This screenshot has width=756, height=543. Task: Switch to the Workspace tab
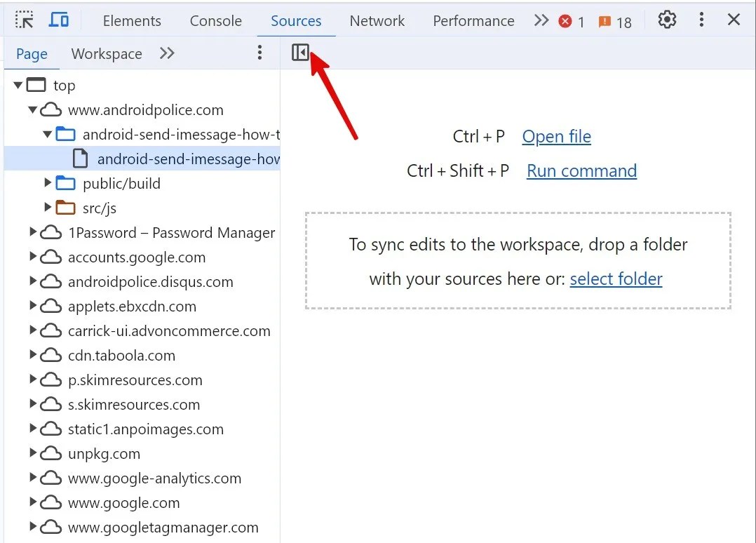click(x=106, y=53)
